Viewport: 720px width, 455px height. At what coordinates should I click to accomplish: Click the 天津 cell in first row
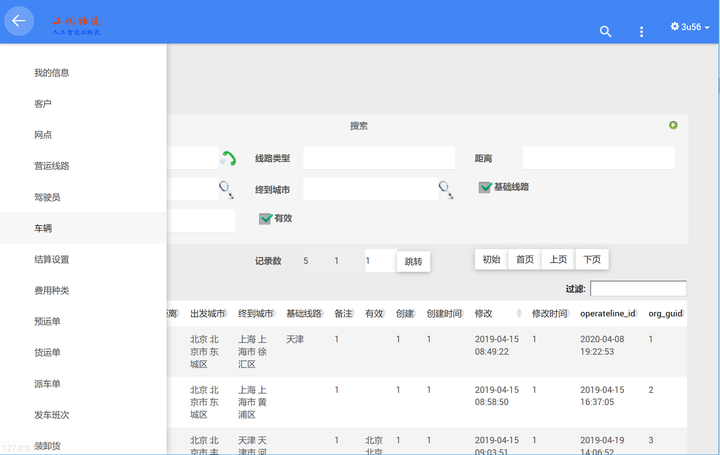tap(295, 339)
